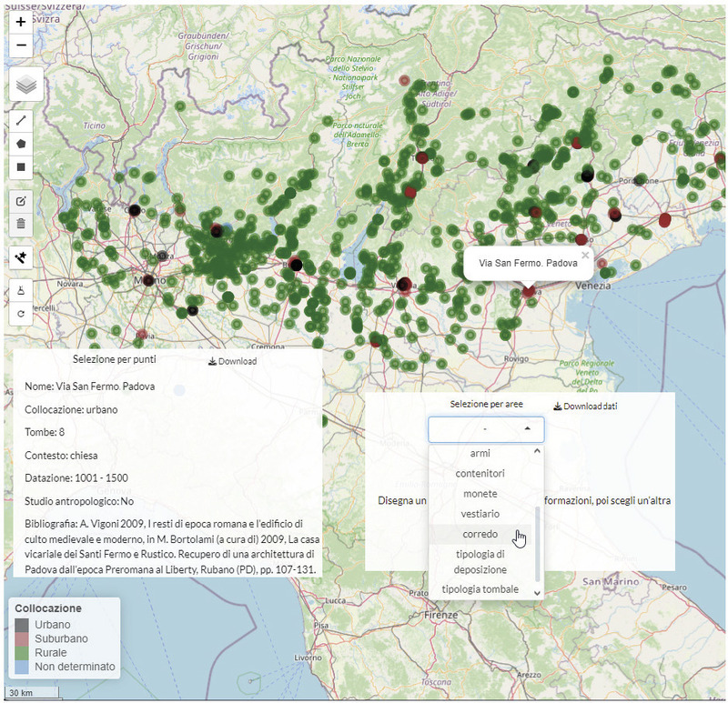Zoom in on the map
The image size is (728, 703).
(21, 22)
